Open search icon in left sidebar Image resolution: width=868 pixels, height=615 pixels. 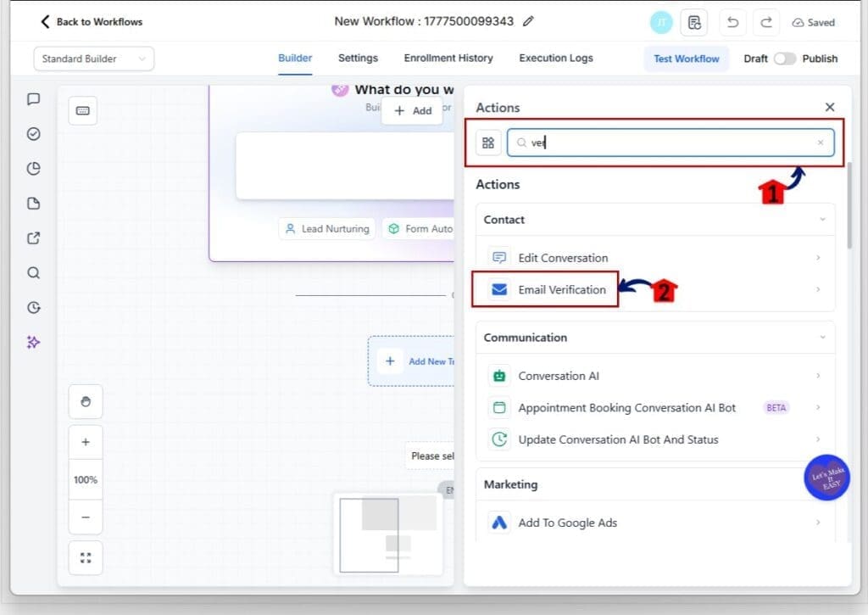click(x=34, y=273)
